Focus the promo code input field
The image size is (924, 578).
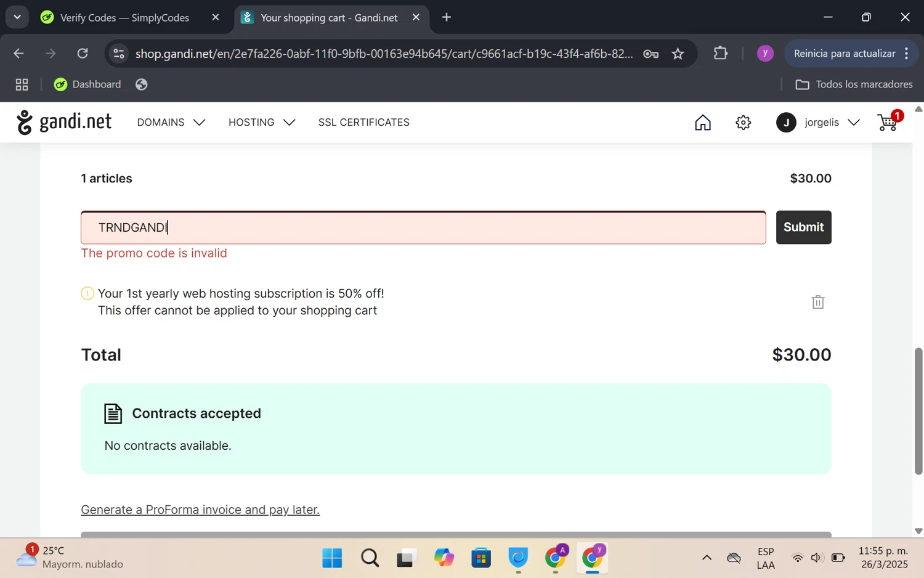pos(423,227)
